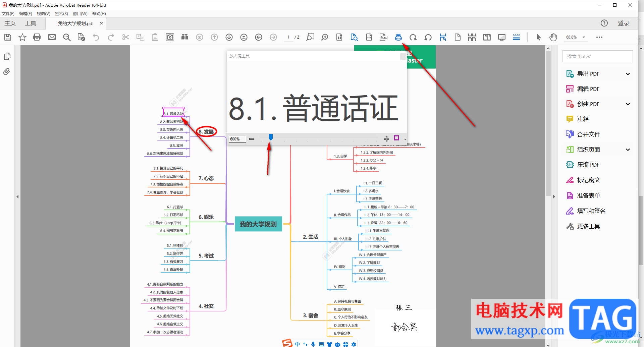
Task: Select the loupe magnifier tool icon
Action: (x=398, y=37)
